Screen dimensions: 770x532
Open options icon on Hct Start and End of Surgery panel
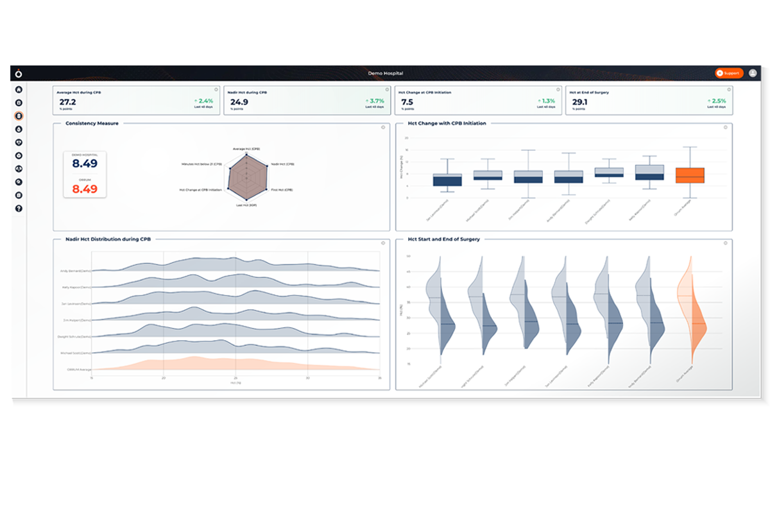[726, 243]
